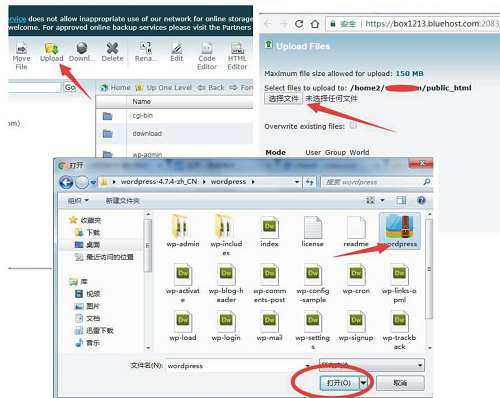Expand the view options dropdown arrow
The height and width of the screenshot is (398, 500).
pyautogui.click(x=382, y=200)
